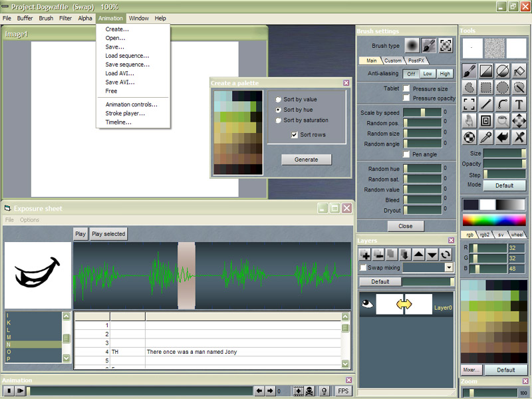This screenshot has height=399, width=532.
Task: Enable the Swap mixing checkbox
Action: click(363, 268)
